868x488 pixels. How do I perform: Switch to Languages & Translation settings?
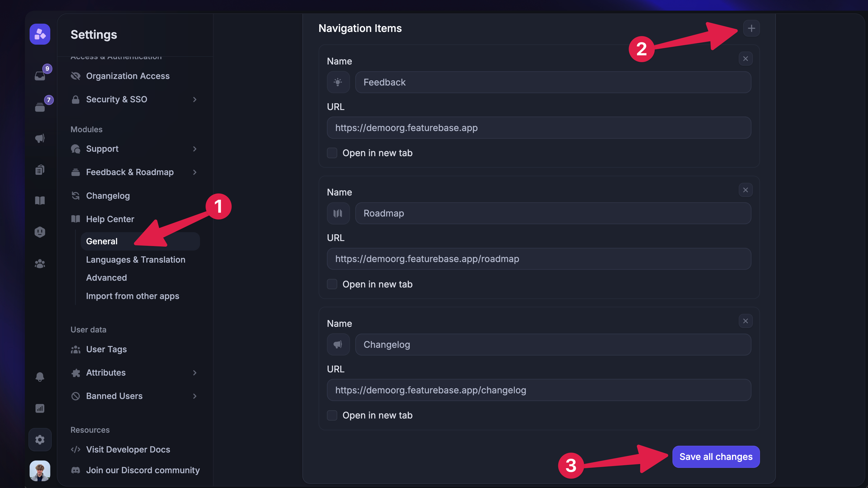(x=135, y=259)
